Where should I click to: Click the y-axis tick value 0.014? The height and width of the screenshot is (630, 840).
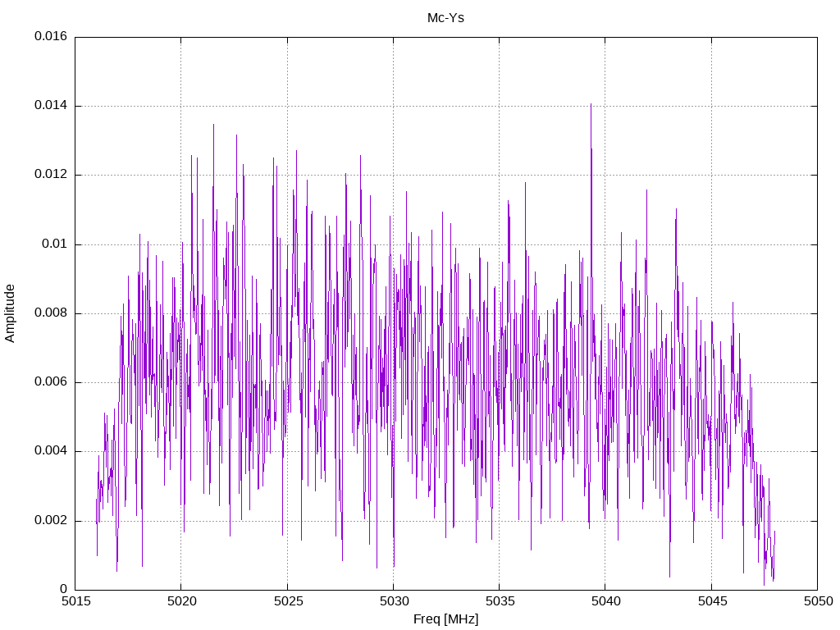[x=51, y=105]
